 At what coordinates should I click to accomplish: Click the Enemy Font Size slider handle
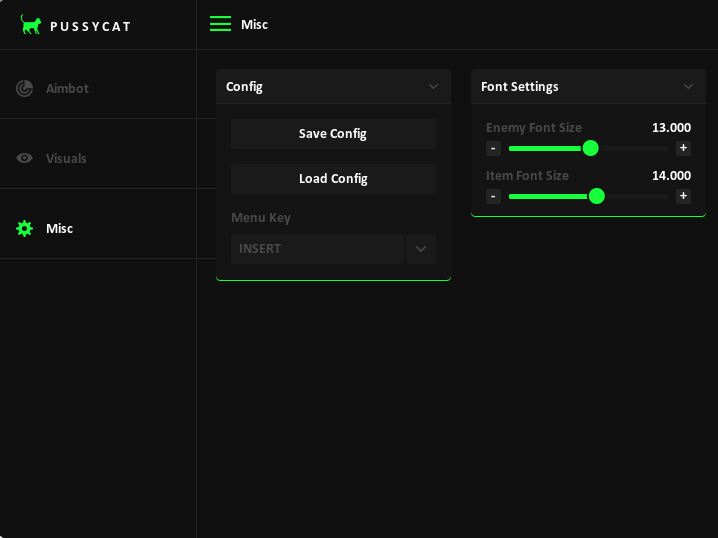pos(590,148)
